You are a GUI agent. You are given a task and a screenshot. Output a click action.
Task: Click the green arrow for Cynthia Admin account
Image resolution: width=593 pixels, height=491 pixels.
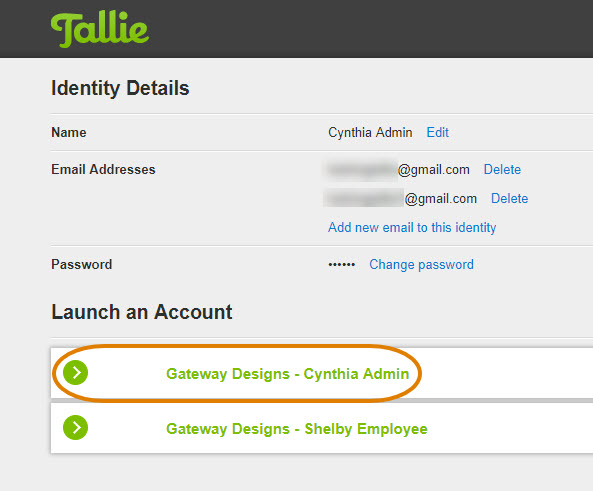point(76,373)
